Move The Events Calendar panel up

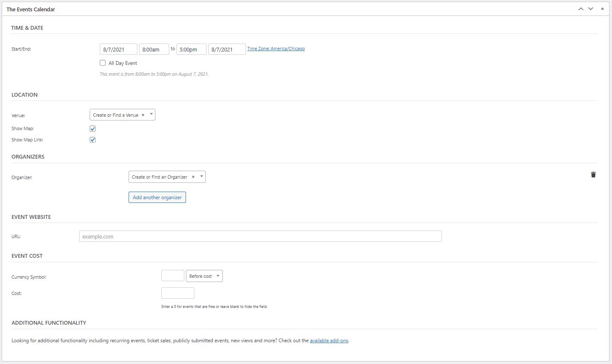click(581, 9)
